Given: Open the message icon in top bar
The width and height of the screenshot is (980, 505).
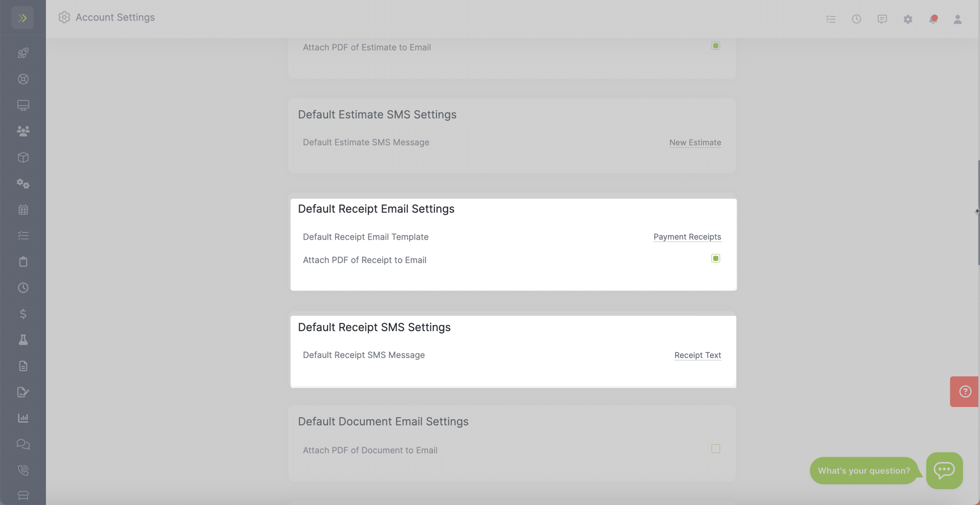Looking at the screenshot, I should tap(882, 19).
